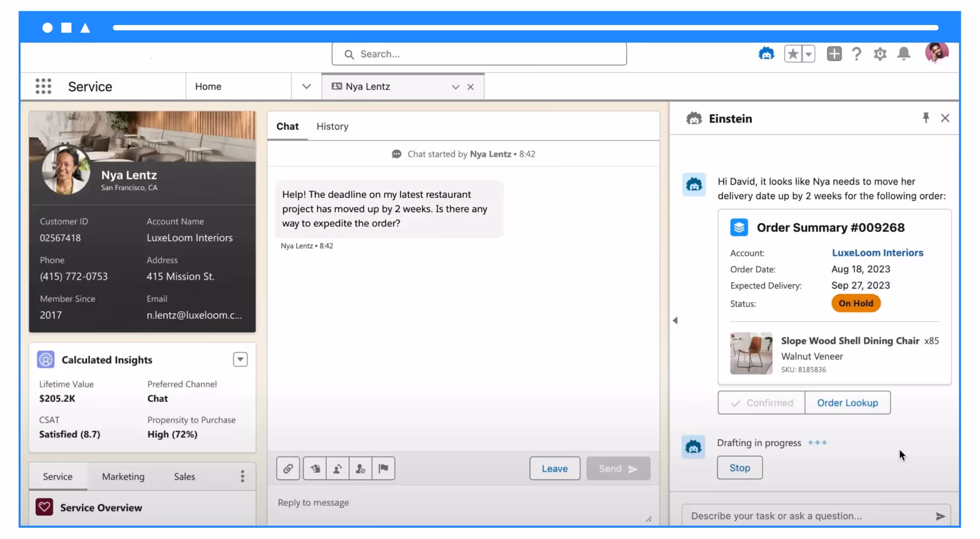Click phone number (415) 772-0753
Screen dimensions: 980x539
[x=73, y=276]
